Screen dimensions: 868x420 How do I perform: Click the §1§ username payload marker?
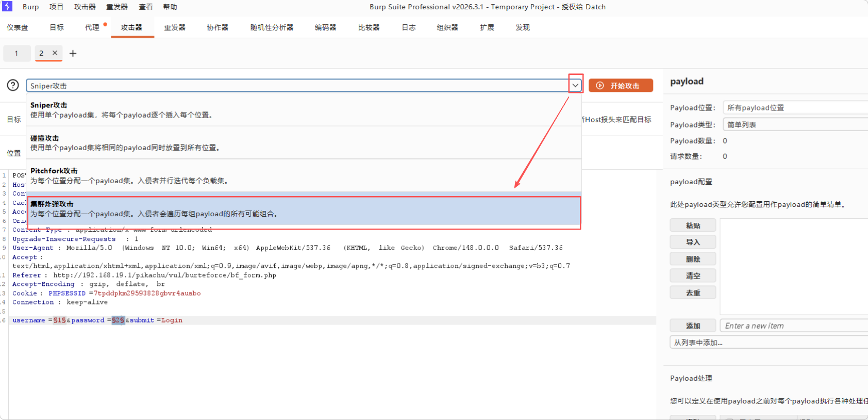tap(60, 320)
